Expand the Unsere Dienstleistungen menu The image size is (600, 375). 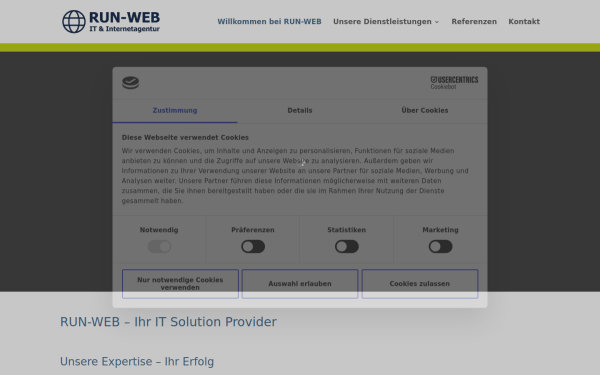click(386, 21)
